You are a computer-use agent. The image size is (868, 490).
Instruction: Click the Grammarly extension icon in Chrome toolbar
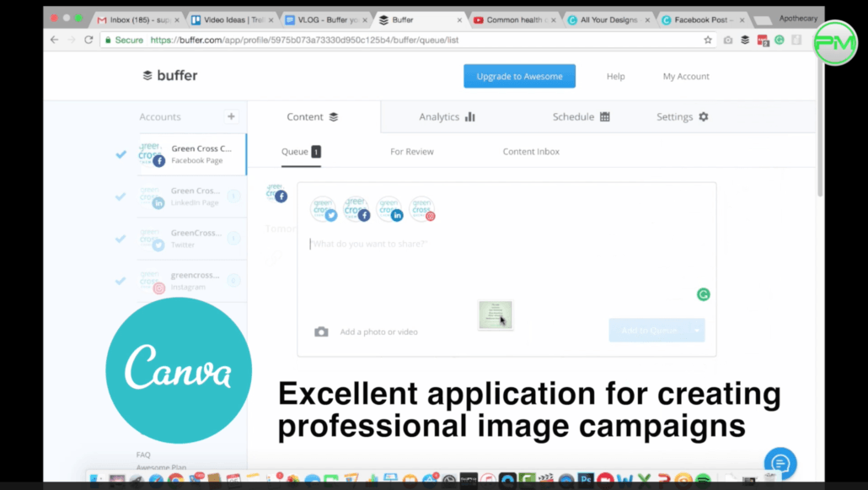[x=780, y=40]
